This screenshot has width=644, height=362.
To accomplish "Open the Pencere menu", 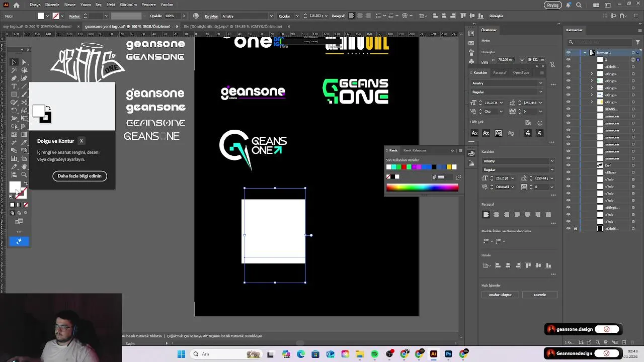I will click(148, 5).
